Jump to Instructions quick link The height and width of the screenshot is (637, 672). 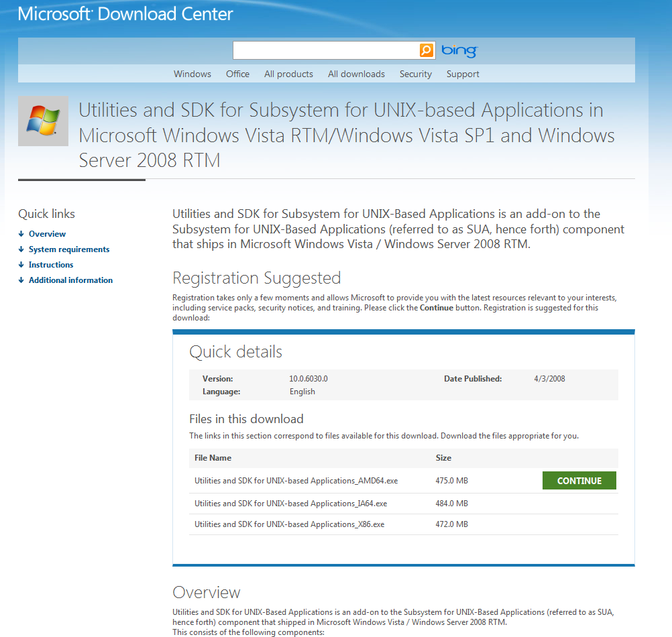pyautogui.click(x=51, y=265)
